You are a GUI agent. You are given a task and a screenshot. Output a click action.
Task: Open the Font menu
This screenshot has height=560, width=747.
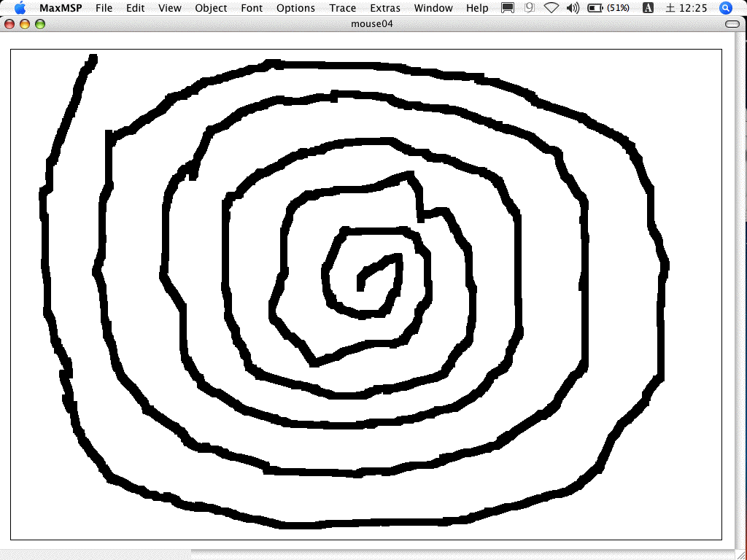(252, 8)
